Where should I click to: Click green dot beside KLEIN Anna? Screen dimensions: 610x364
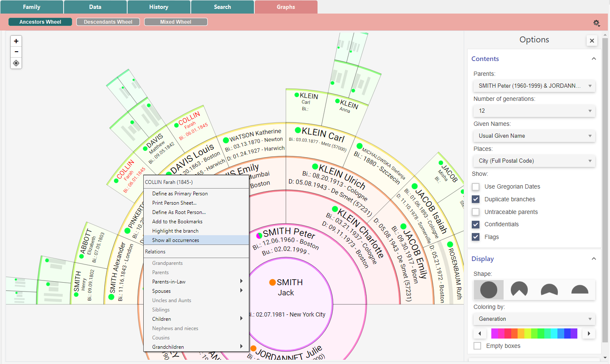[x=337, y=101]
